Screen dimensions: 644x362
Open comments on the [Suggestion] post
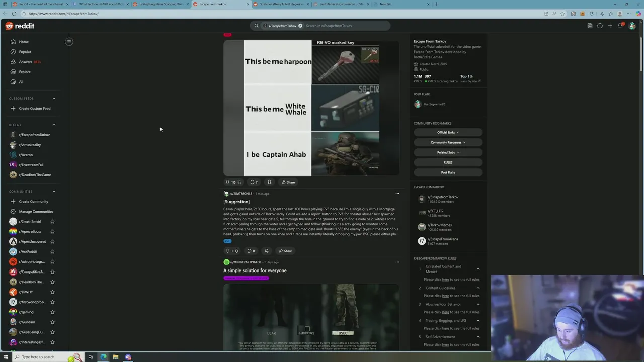(251, 251)
